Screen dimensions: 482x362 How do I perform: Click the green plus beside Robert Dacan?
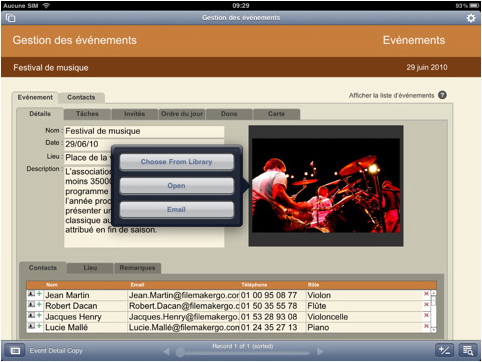coord(39,305)
